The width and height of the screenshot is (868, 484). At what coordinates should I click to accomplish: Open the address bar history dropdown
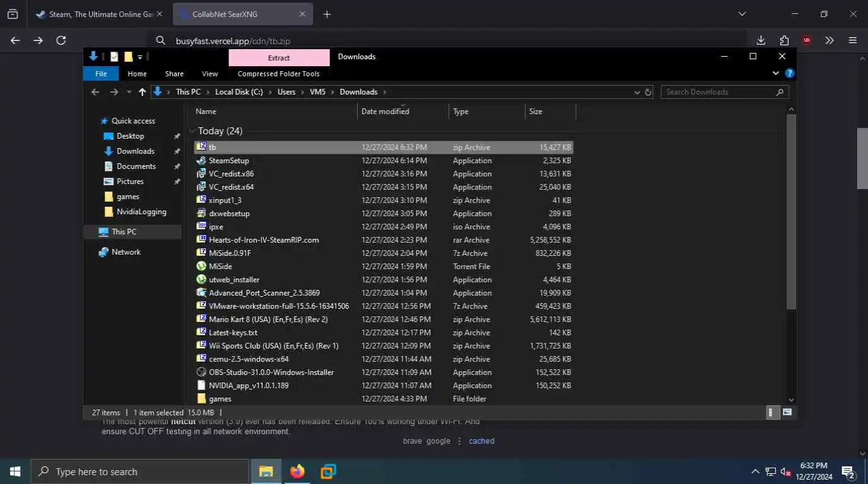[x=636, y=92]
